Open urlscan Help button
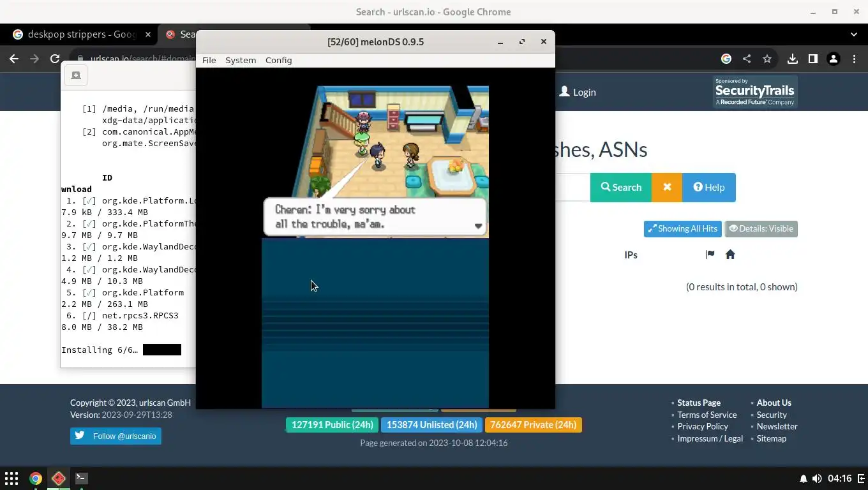Image resolution: width=868 pixels, height=490 pixels. click(x=708, y=187)
